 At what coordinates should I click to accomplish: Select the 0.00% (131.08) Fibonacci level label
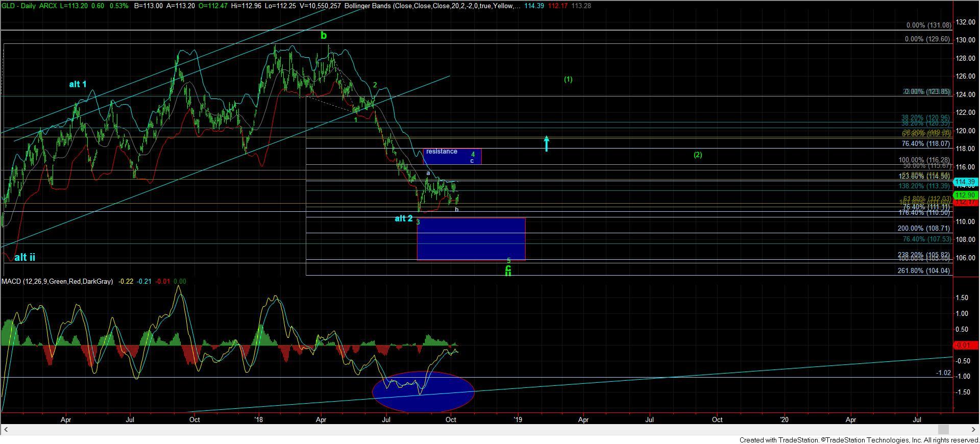(x=928, y=25)
